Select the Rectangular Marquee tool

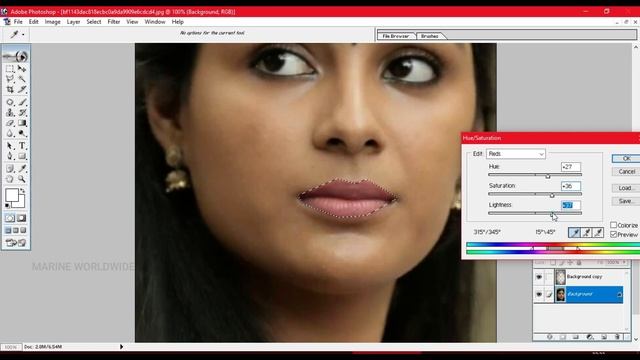tap(10, 69)
